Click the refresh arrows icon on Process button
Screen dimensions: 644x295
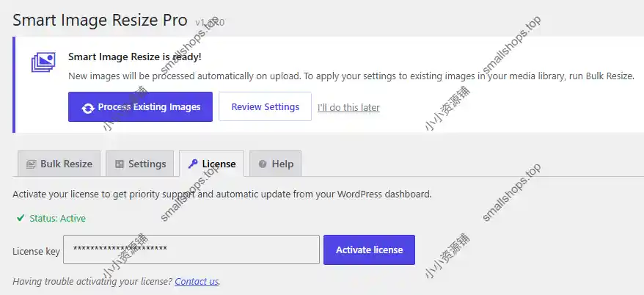pyautogui.click(x=88, y=108)
